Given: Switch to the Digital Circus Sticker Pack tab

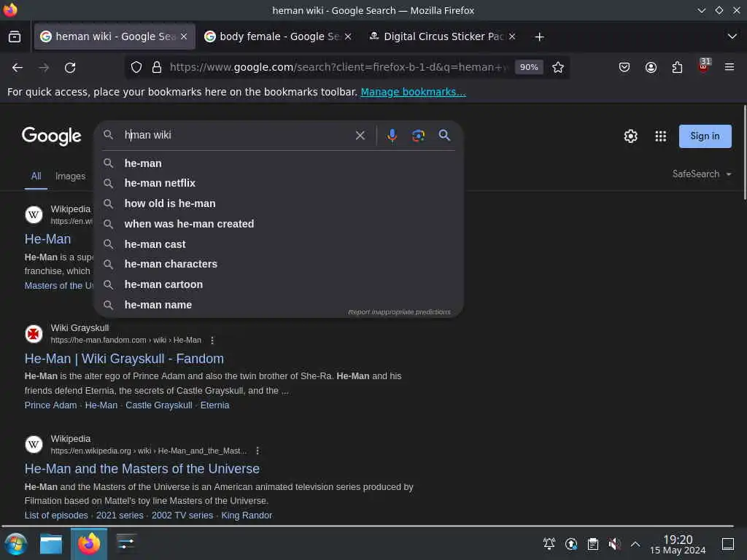Looking at the screenshot, I should pos(443,36).
